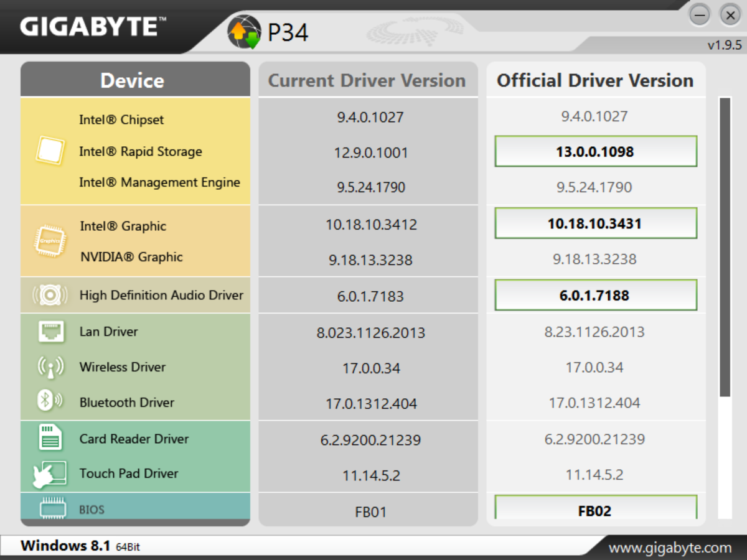Viewport: 747px width, 560px height.
Task: Update Intel Graphic to 10.18.10.3431
Action: click(596, 223)
